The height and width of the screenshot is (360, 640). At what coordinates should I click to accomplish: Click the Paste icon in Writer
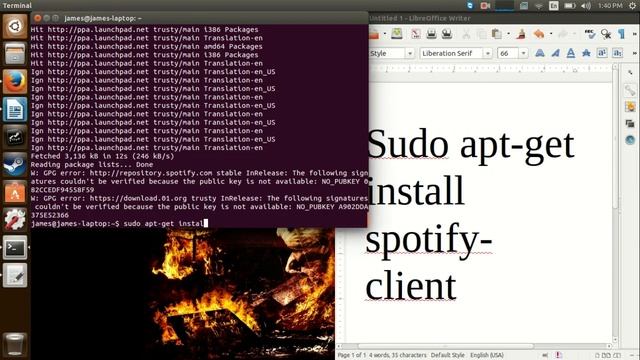tap(496, 34)
